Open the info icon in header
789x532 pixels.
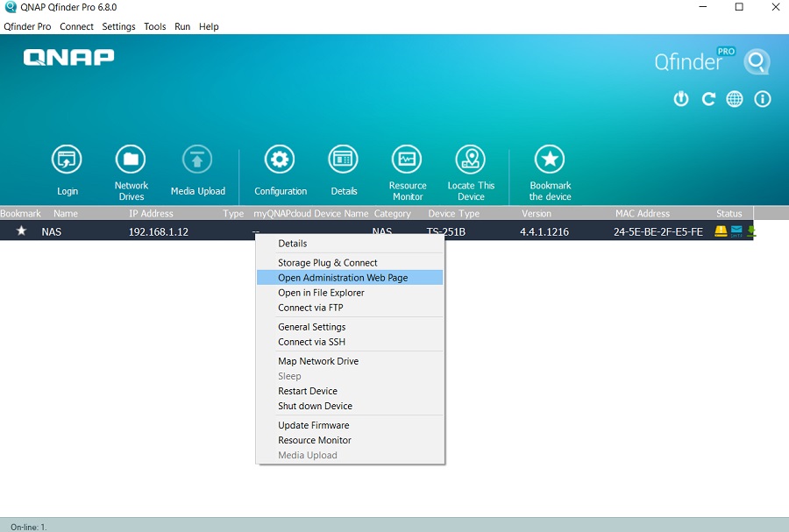click(x=763, y=98)
